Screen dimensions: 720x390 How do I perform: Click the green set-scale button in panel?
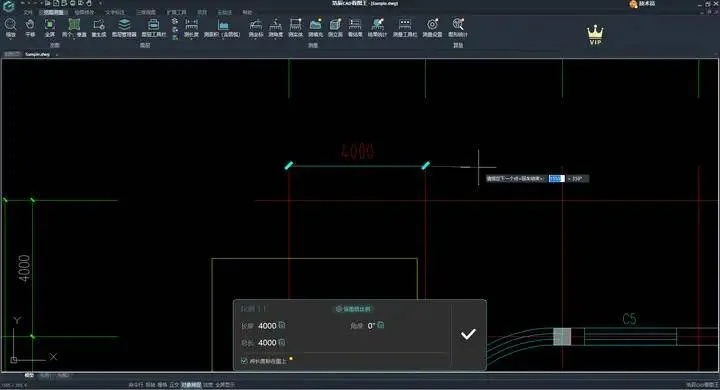[353, 309]
